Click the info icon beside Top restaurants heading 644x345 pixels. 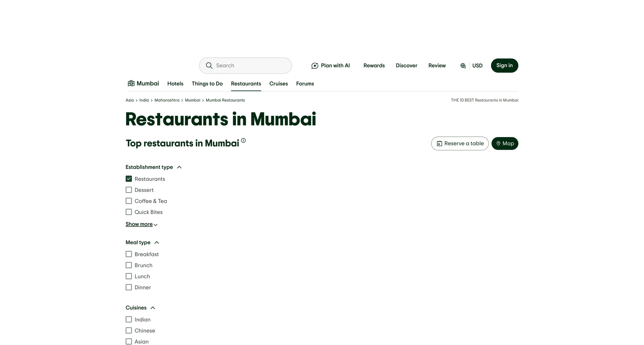(243, 141)
